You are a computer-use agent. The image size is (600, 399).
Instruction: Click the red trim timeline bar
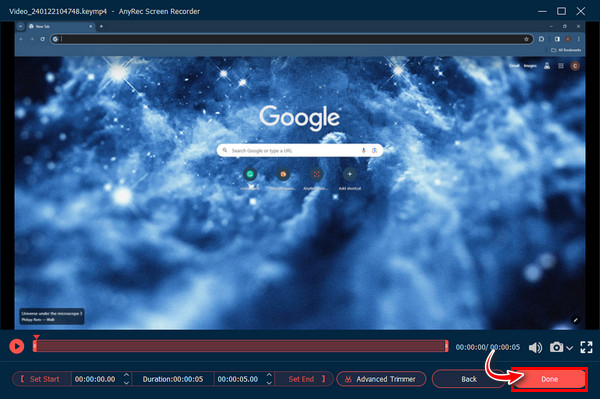240,346
